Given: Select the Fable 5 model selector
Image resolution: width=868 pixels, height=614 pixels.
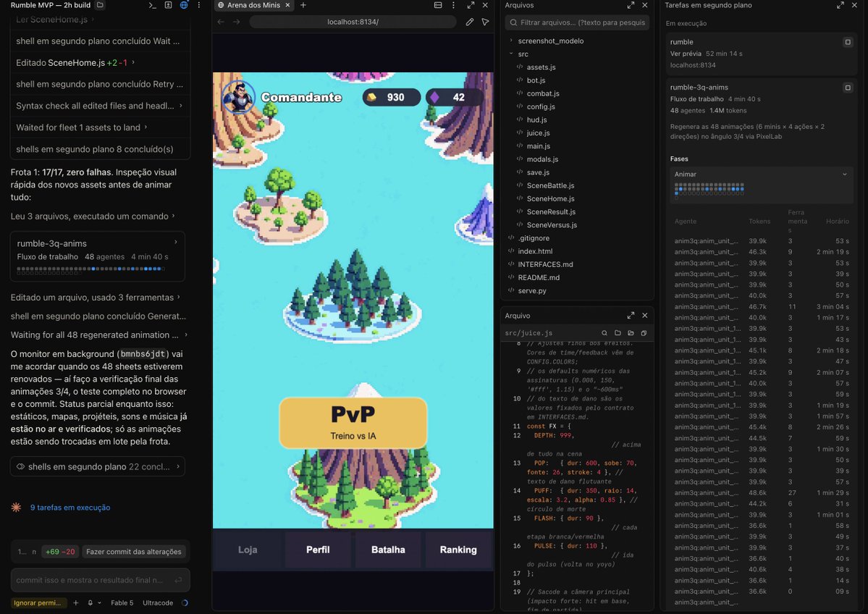Looking at the screenshot, I should tap(122, 603).
